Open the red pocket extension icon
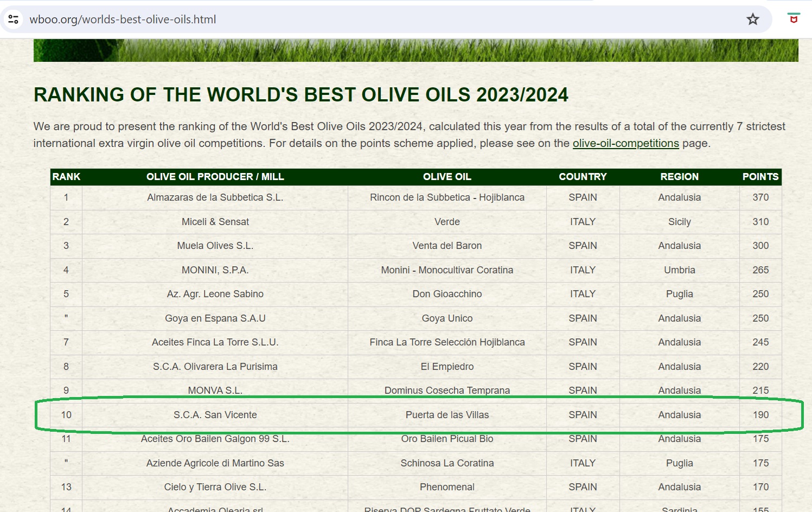Viewport: 812px width, 512px height. [794, 18]
